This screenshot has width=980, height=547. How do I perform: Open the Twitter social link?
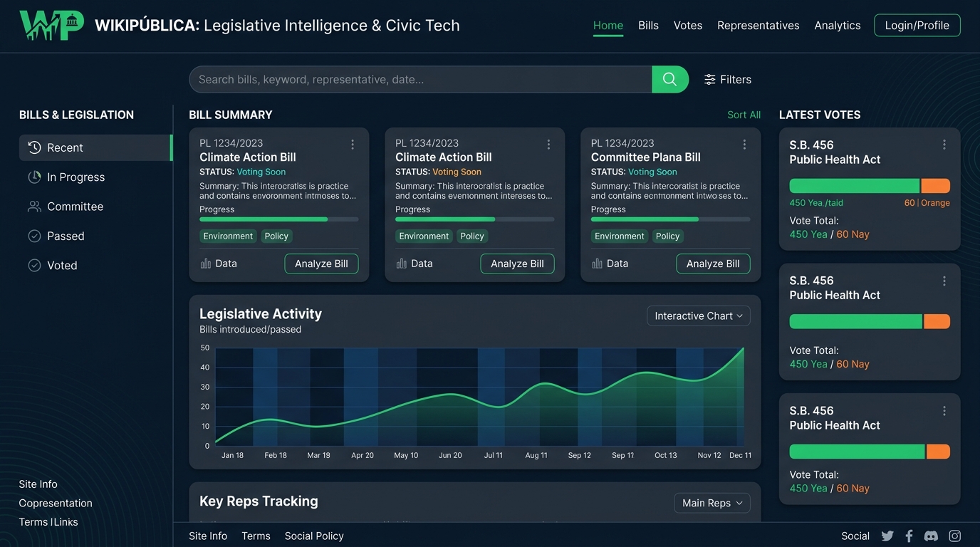click(887, 536)
